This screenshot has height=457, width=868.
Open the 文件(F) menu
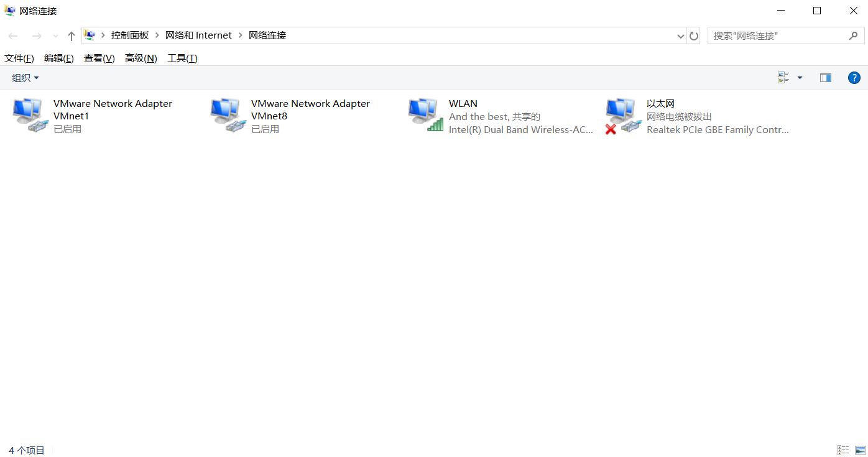click(19, 58)
